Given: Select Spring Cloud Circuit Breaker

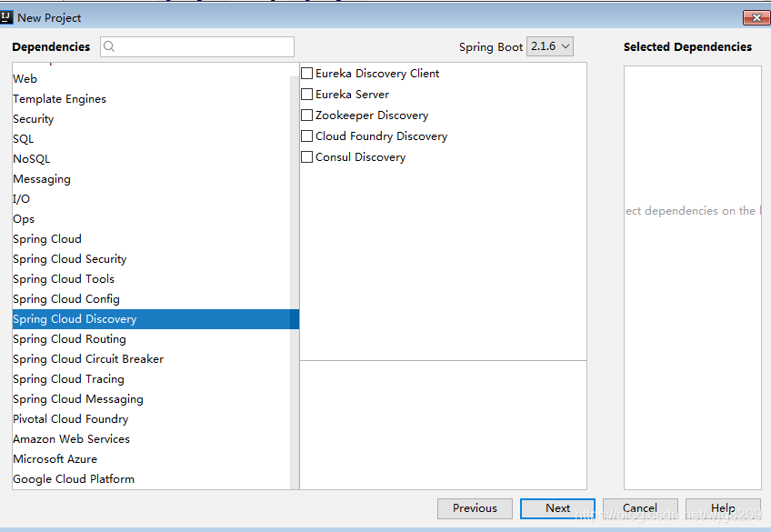Looking at the screenshot, I should [152, 359].
